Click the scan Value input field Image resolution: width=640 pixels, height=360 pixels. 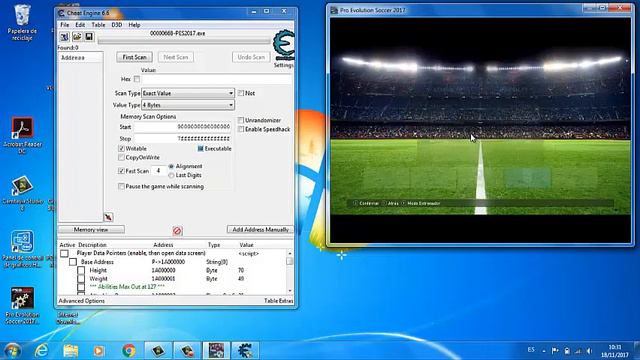217,80
